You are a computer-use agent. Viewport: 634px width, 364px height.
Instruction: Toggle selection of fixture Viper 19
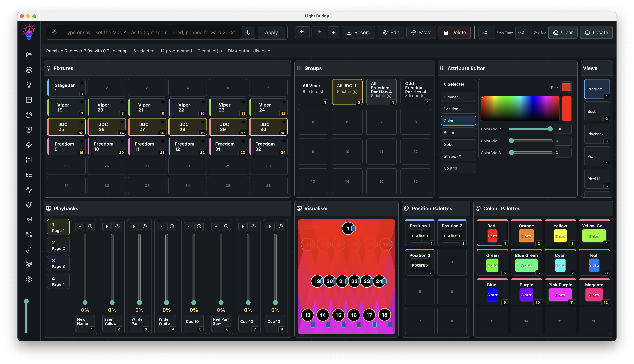point(66,107)
